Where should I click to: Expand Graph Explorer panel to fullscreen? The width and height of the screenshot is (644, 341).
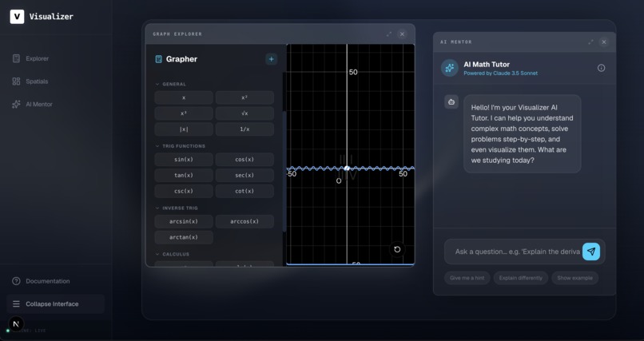coord(389,34)
